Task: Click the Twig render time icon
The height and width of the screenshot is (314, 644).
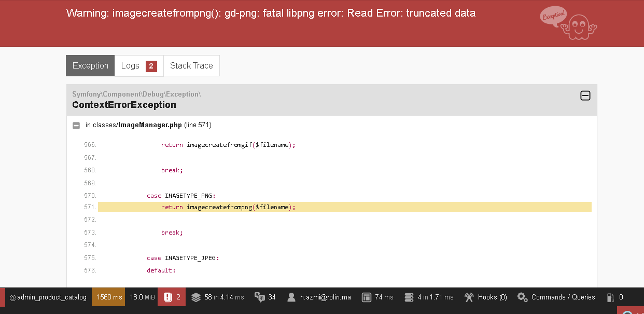Action: click(x=367, y=297)
